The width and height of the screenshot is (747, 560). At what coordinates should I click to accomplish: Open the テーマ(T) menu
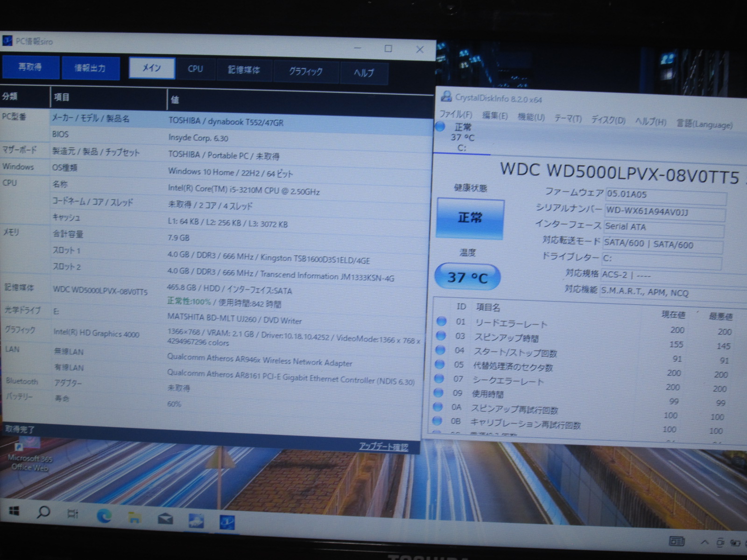click(568, 119)
